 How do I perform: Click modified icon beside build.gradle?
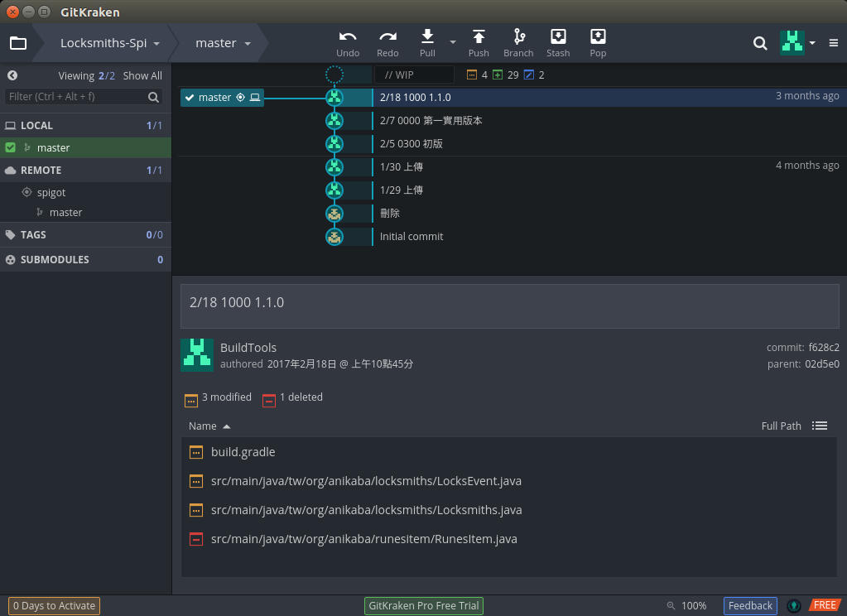[x=196, y=452]
